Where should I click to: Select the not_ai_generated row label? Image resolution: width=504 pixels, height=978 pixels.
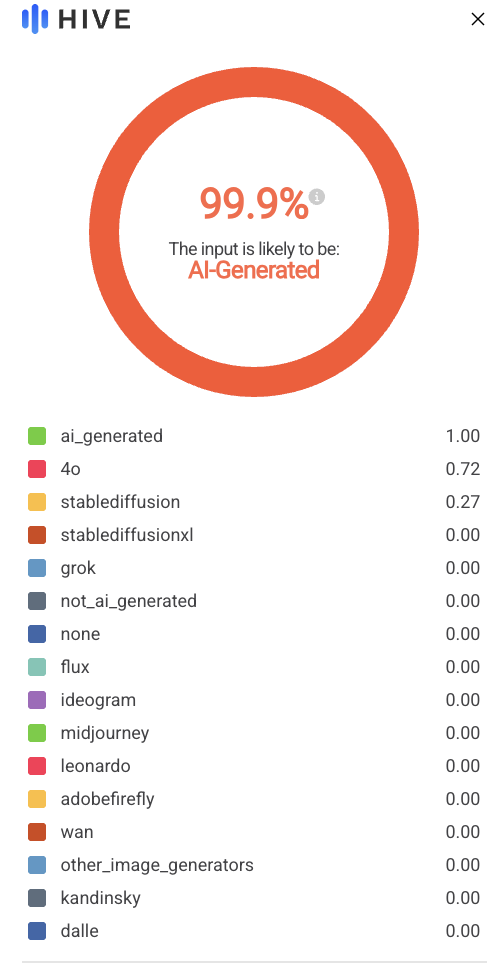pyautogui.click(x=128, y=601)
